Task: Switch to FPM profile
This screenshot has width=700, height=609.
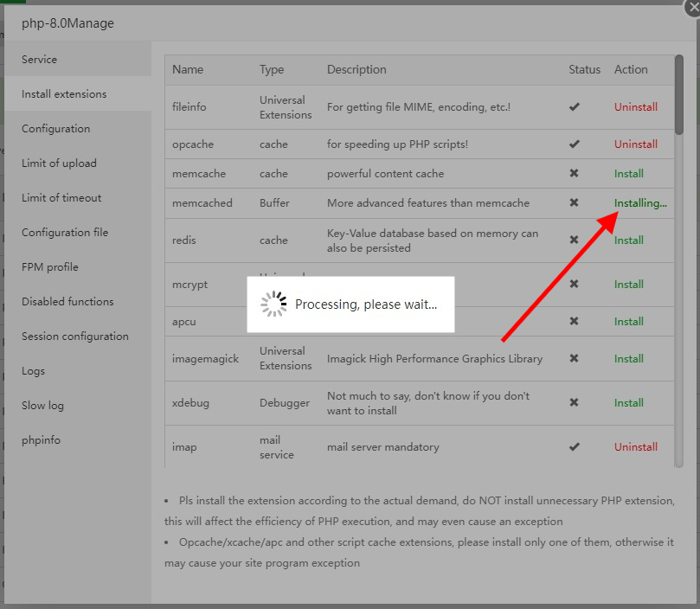Action: [x=50, y=267]
